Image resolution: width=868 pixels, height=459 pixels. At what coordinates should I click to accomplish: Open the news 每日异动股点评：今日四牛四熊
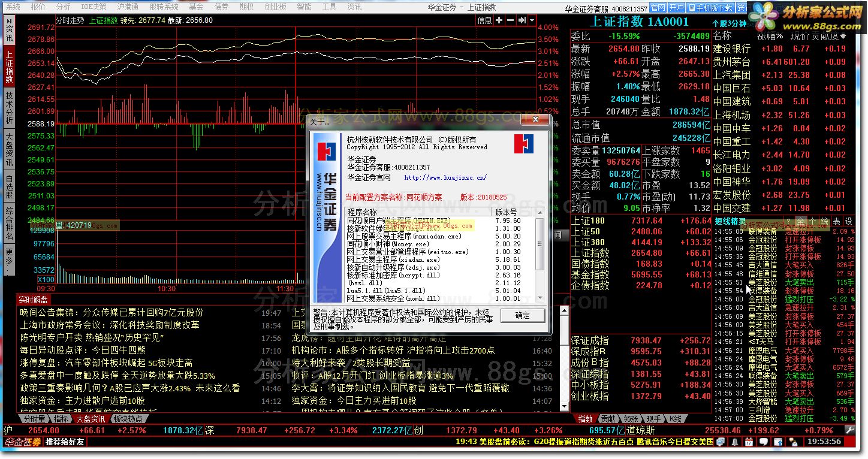pos(83,350)
